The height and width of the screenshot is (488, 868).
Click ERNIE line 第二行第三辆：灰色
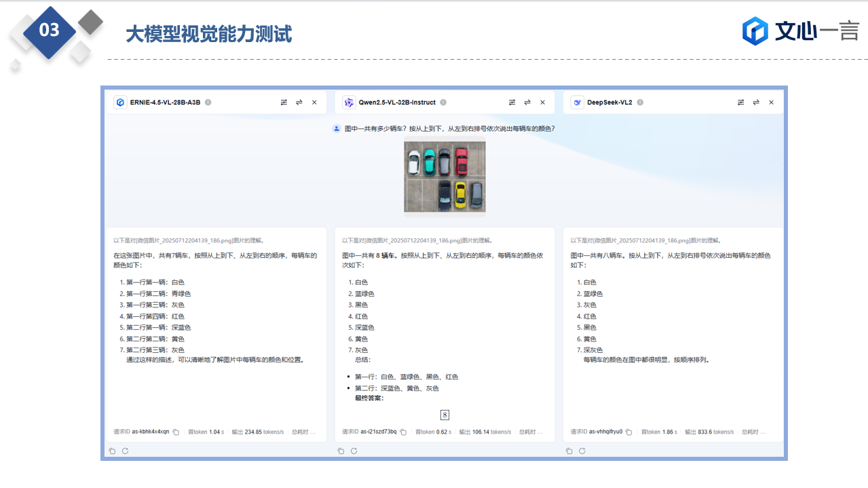(x=155, y=350)
